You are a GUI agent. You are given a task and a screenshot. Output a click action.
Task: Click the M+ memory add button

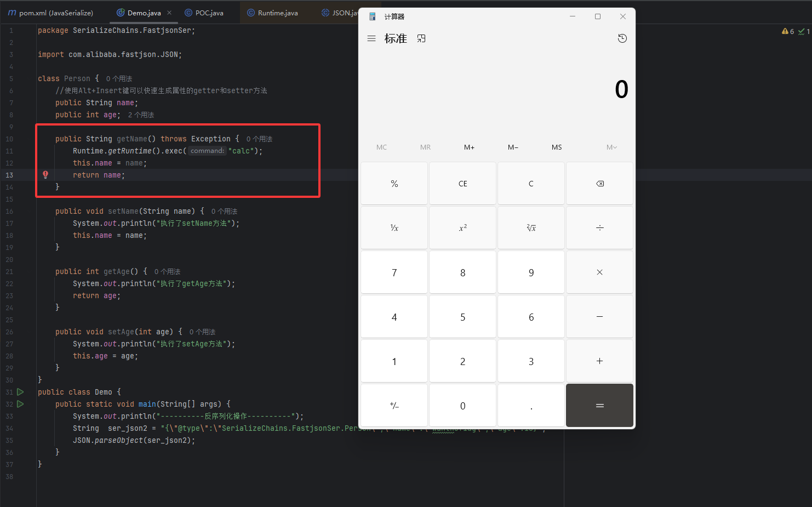(x=469, y=147)
